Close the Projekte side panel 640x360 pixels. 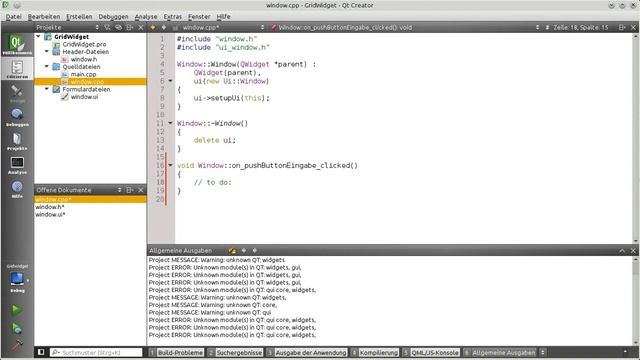point(141,27)
